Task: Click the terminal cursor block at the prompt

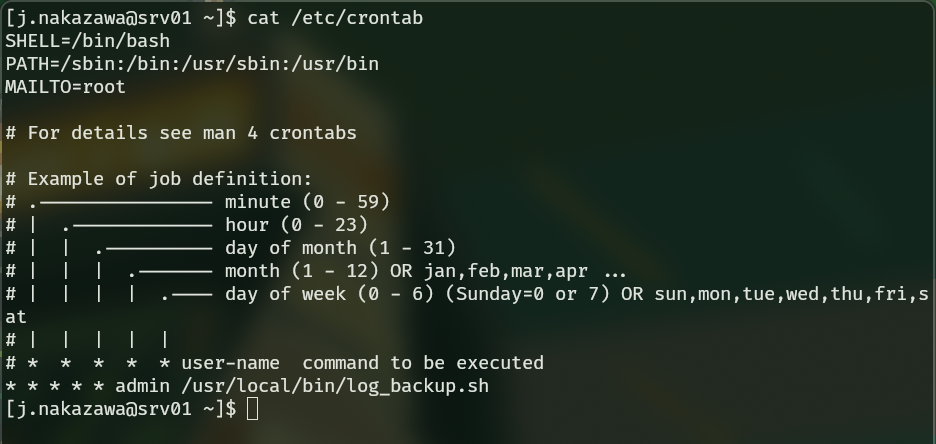Action: pos(253,409)
